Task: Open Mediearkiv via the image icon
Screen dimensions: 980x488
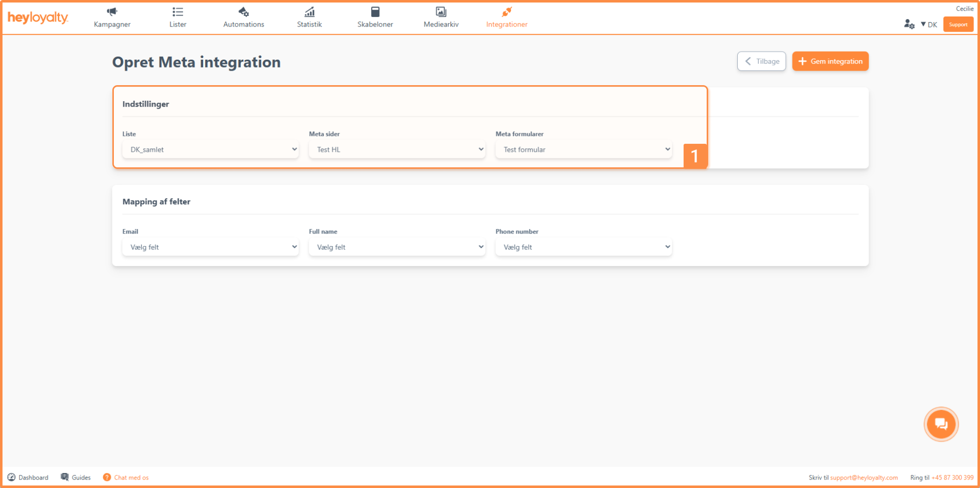Action: click(x=441, y=12)
